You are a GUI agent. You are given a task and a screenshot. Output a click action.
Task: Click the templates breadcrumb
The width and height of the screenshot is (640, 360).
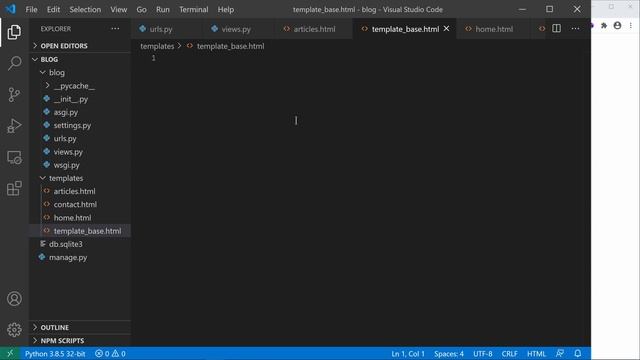coord(157,46)
